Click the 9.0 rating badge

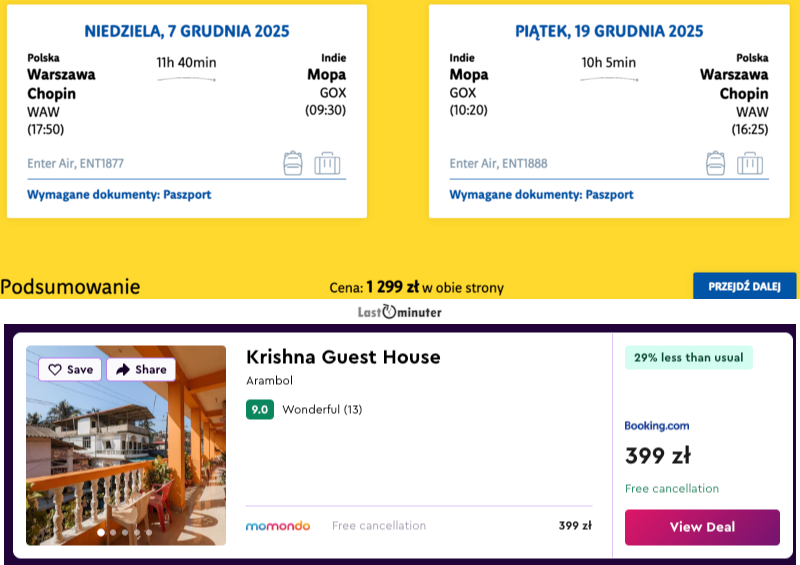point(259,409)
